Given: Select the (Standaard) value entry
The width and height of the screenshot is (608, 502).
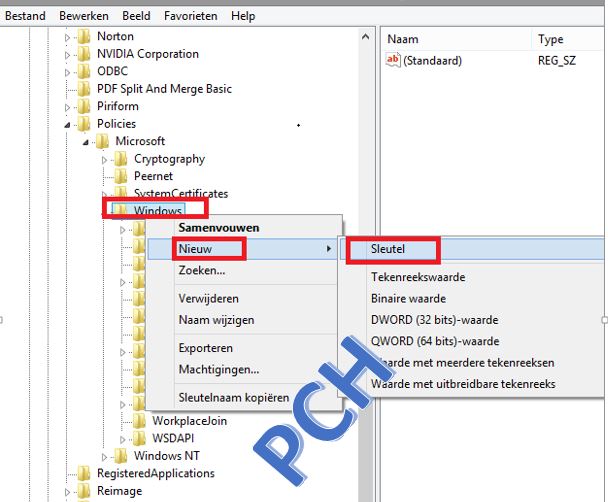Looking at the screenshot, I should click(x=432, y=61).
